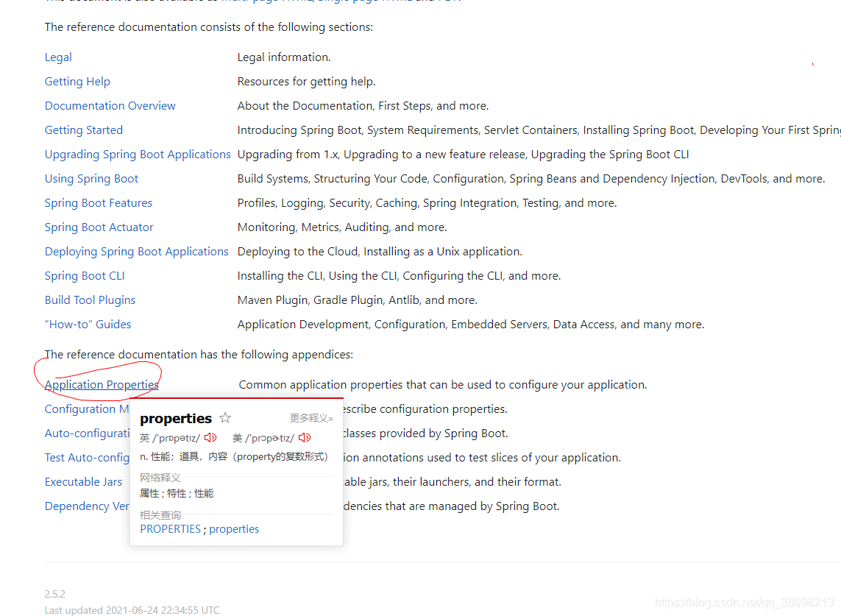Click the 'Last updated 2021-06-24' footer text
Image resolution: width=841 pixels, height=616 pixels.
coord(132,610)
